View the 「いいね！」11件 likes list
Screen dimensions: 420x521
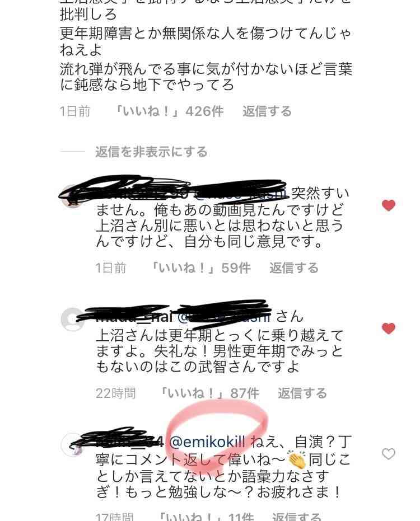pos(206,517)
